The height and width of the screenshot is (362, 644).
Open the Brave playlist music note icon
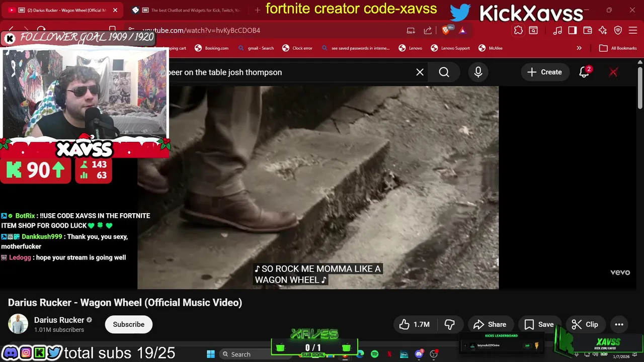coord(557,30)
